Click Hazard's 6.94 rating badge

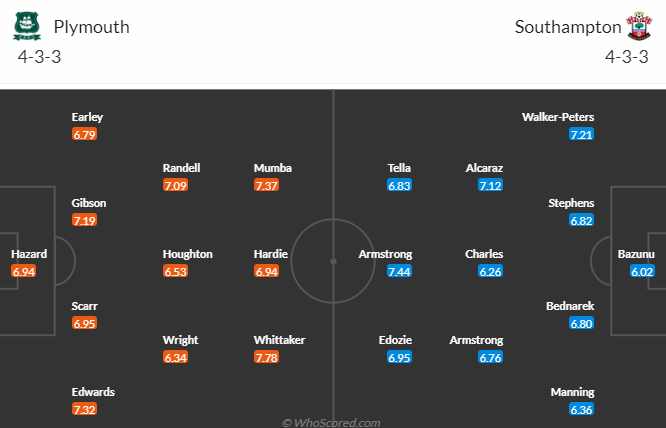click(x=24, y=271)
